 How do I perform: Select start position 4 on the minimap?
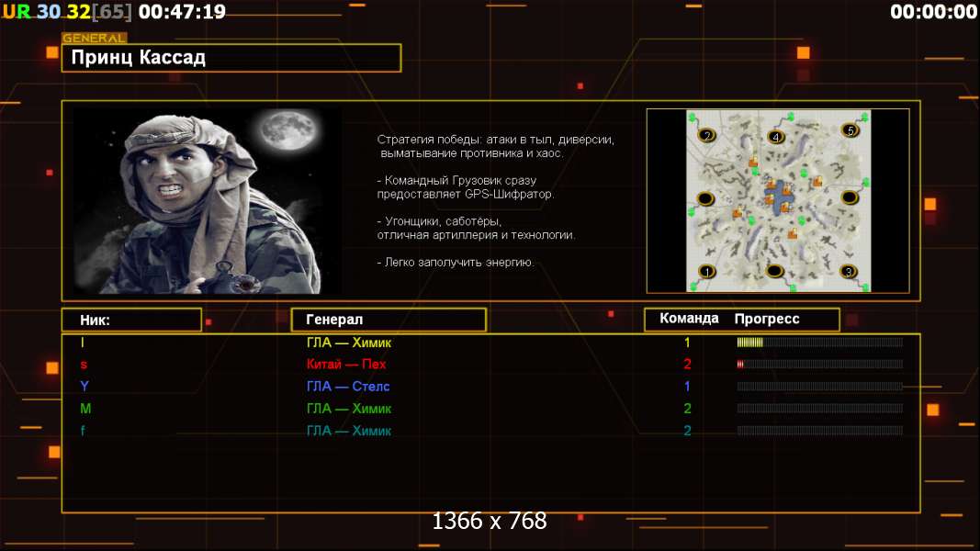pyautogui.click(x=775, y=137)
